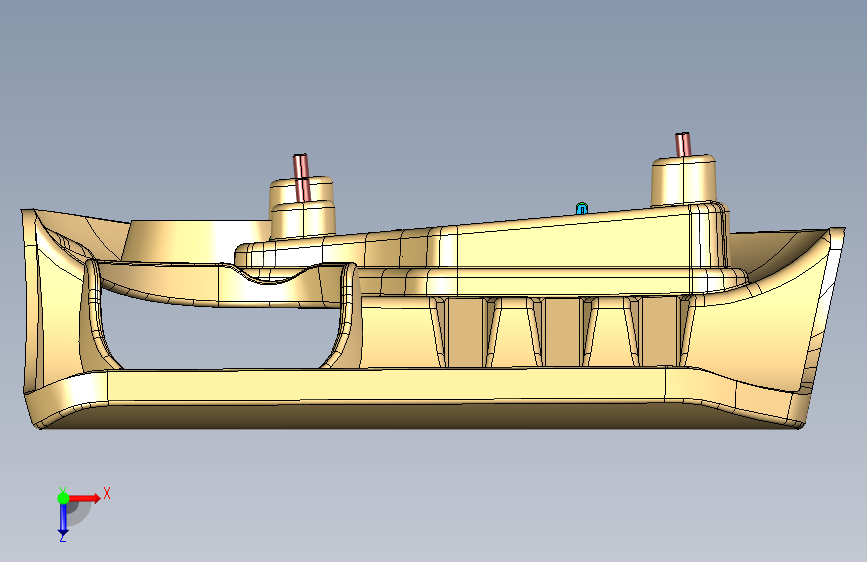Select the large shallow disc face at left
The height and width of the screenshot is (562, 867).
point(196,240)
